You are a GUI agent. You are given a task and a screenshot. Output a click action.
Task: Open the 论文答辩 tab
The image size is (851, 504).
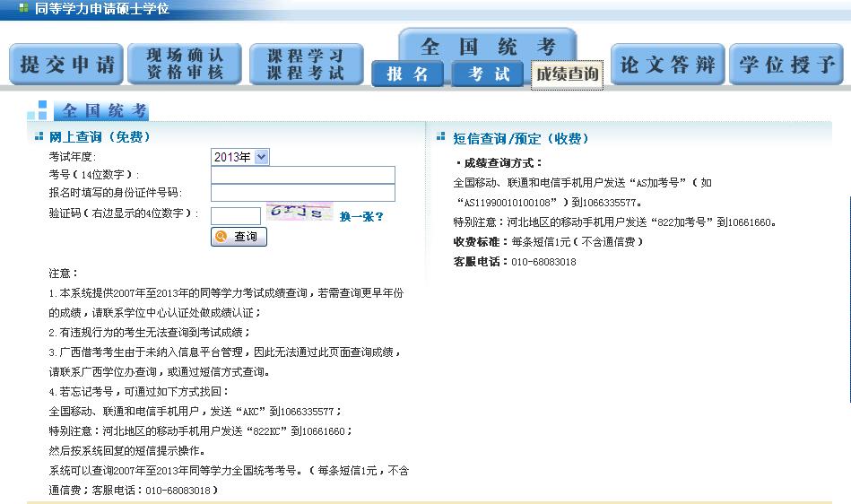pyautogui.click(x=668, y=65)
